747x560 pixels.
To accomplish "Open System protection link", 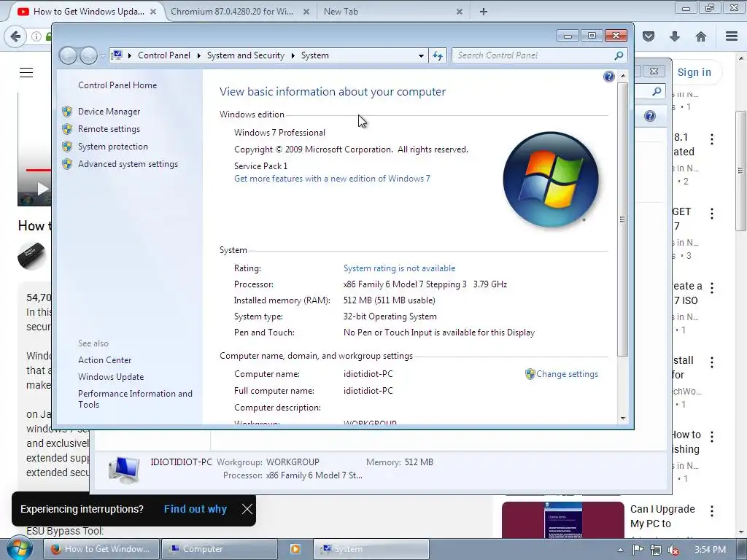I will tap(113, 147).
